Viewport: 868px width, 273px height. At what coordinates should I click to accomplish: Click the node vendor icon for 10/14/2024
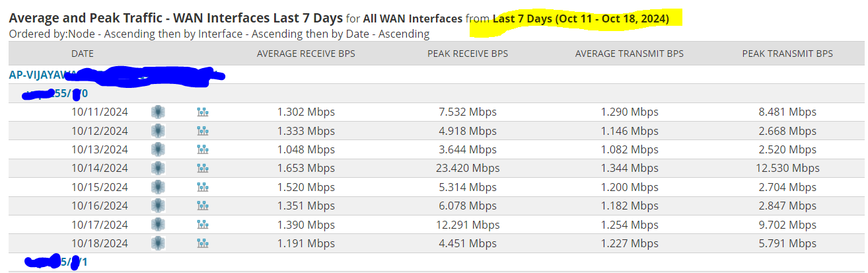point(158,169)
